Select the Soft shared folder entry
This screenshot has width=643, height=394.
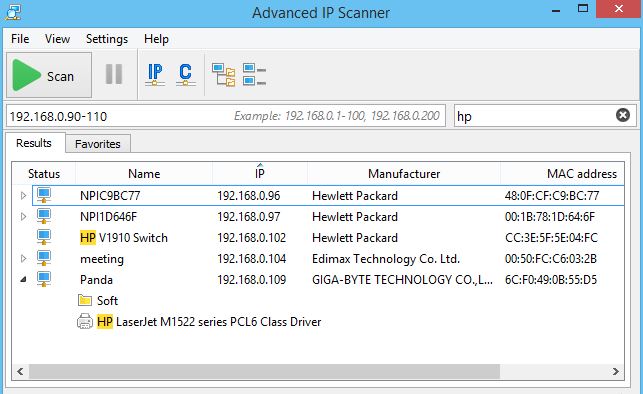coord(107,301)
